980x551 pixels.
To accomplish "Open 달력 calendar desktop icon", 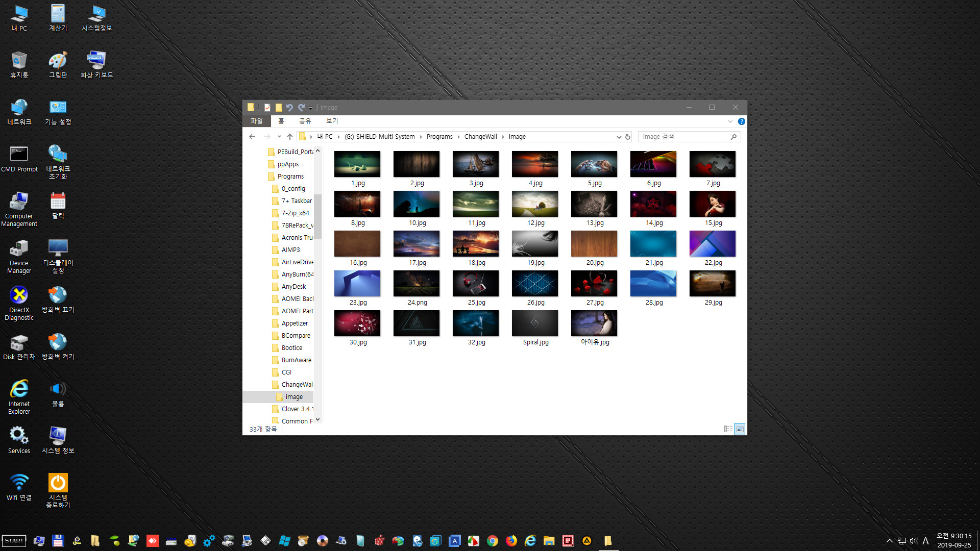I will click(x=58, y=206).
